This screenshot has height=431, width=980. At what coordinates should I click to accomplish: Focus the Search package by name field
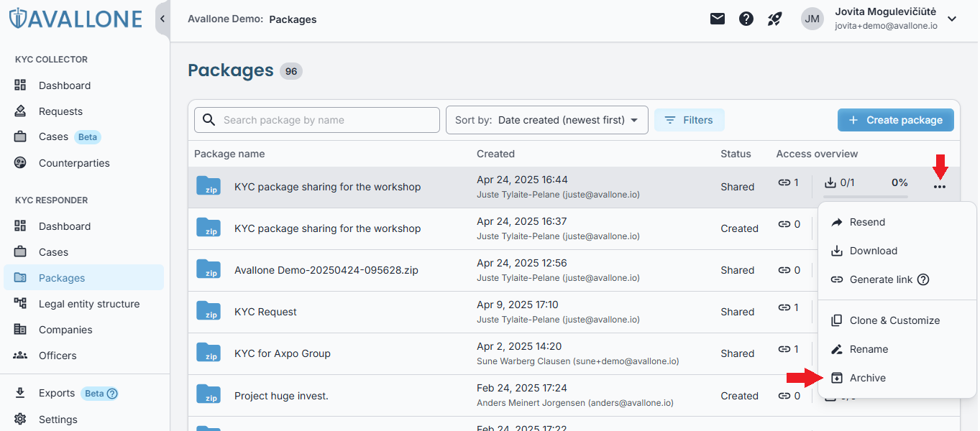click(317, 120)
